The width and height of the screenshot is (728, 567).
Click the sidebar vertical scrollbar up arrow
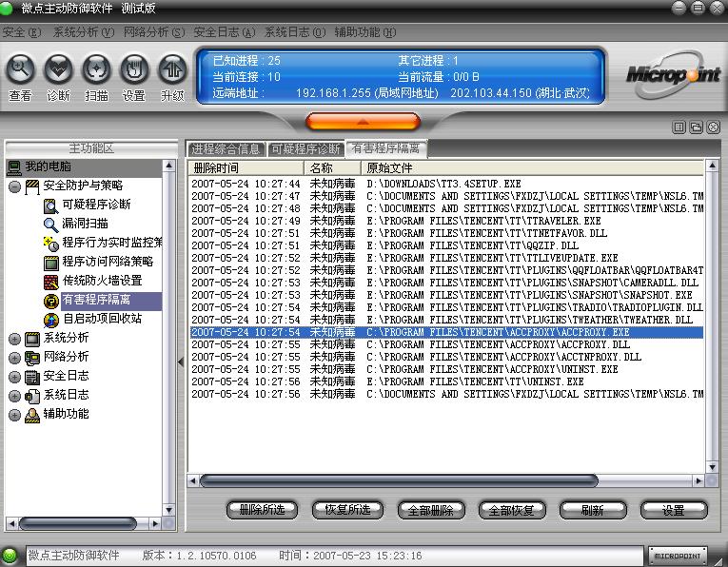point(169,166)
